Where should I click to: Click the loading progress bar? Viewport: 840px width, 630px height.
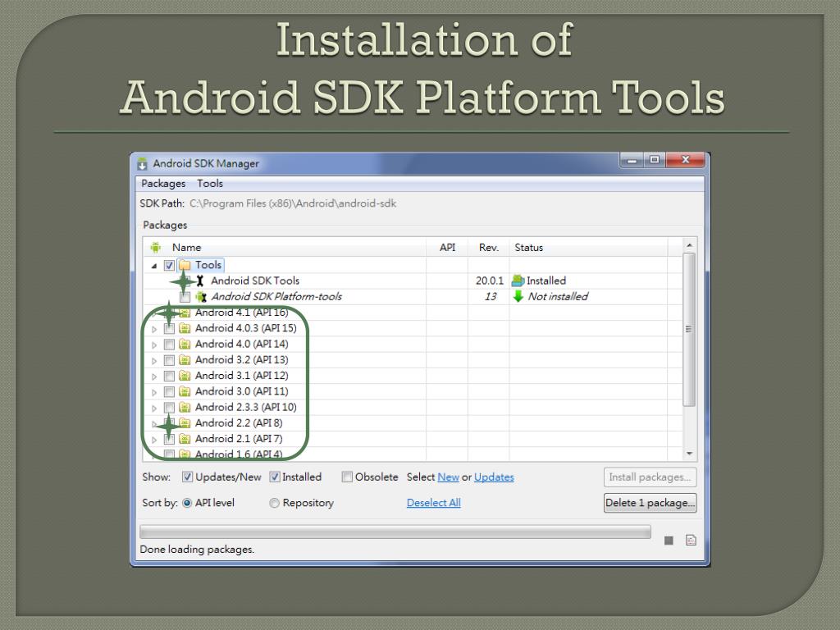395,532
